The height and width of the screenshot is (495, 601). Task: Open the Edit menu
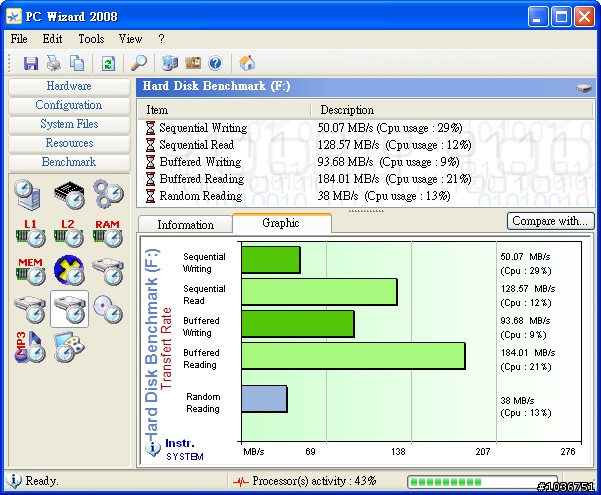pyautogui.click(x=52, y=39)
